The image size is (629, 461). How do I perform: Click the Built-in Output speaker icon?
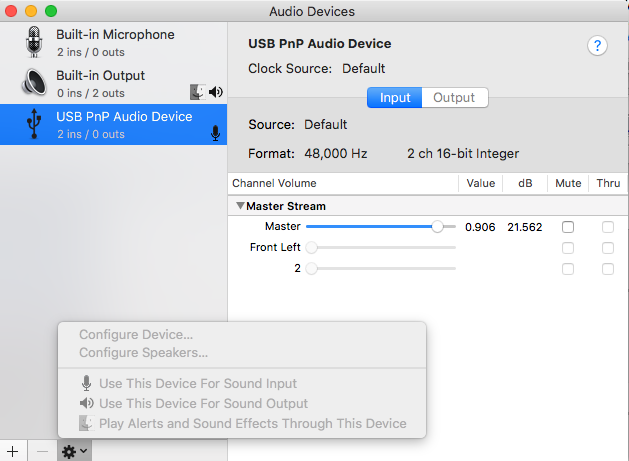point(34,83)
